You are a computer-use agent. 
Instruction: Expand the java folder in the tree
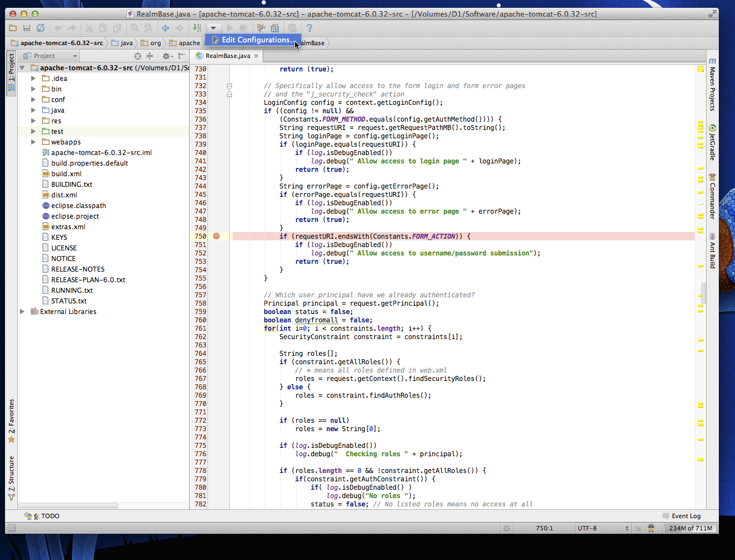(33, 110)
